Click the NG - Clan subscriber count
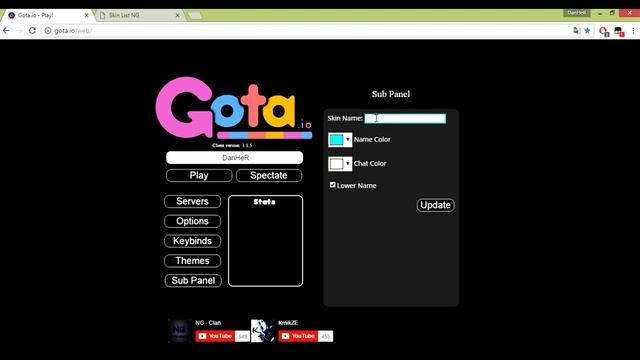Image resolution: width=640 pixels, height=360 pixels. coord(242,336)
